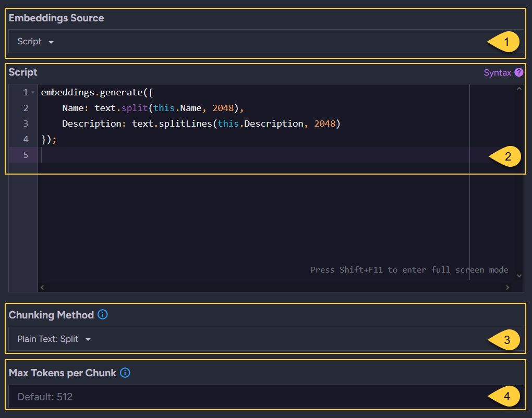Place cursor on empty line 5 of script
The height and width of the screenshot is (418, 532).
[253, 155]
